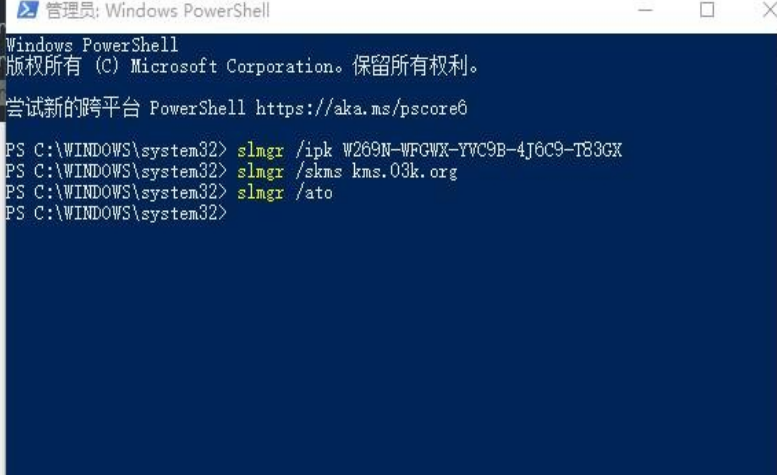
Task: Minimize the PowerShell window
Action: point(646,11)
